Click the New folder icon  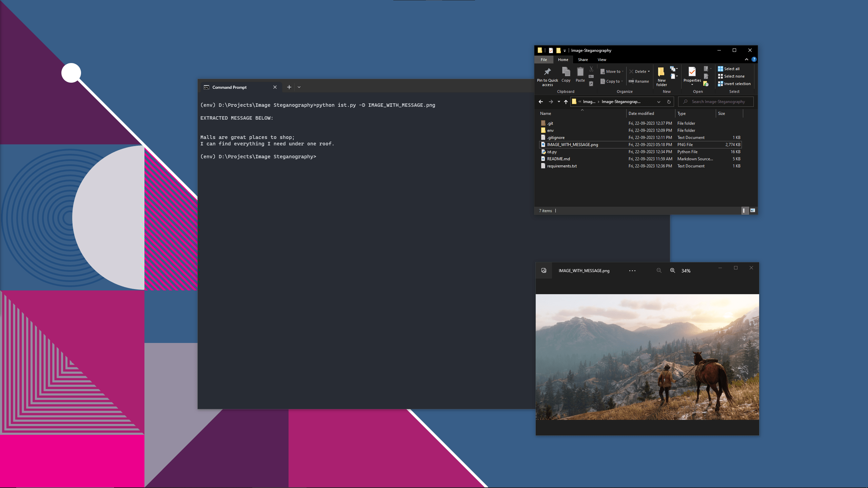[x=661, y=72]
